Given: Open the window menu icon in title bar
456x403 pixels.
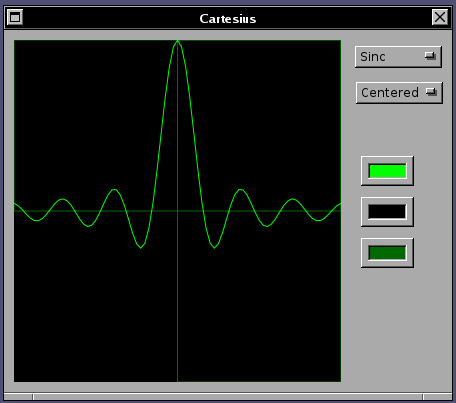Looking at the screenshot, I should 15,17.
